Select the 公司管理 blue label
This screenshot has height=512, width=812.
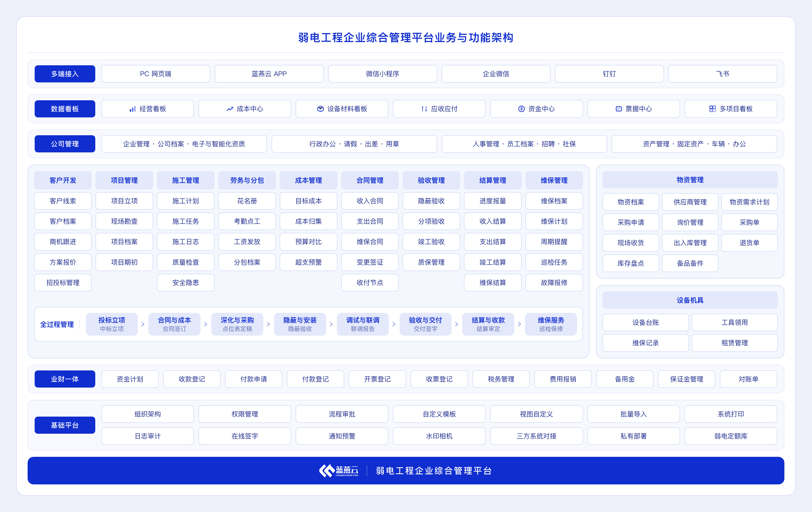(65, 144)
